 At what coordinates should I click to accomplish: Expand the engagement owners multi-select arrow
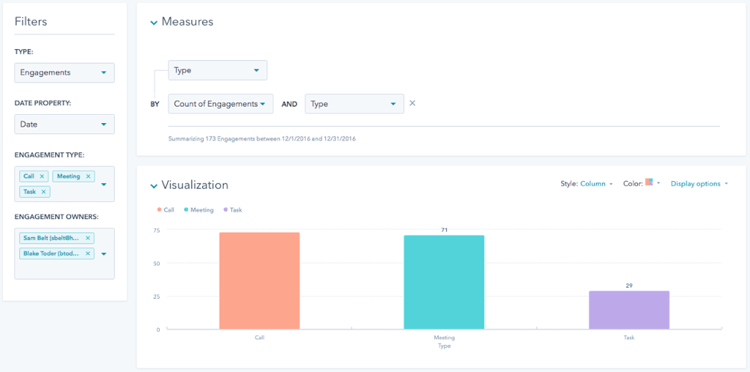click(x=104, y=253)
